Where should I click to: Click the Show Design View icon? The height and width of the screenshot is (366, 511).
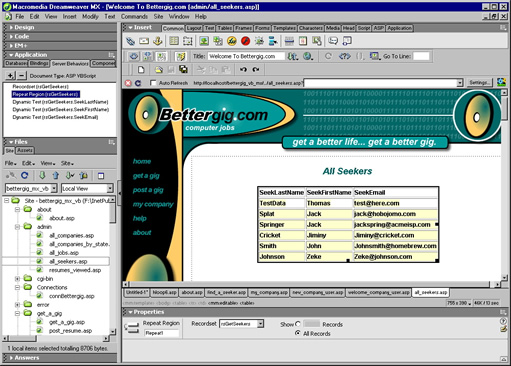161,56
